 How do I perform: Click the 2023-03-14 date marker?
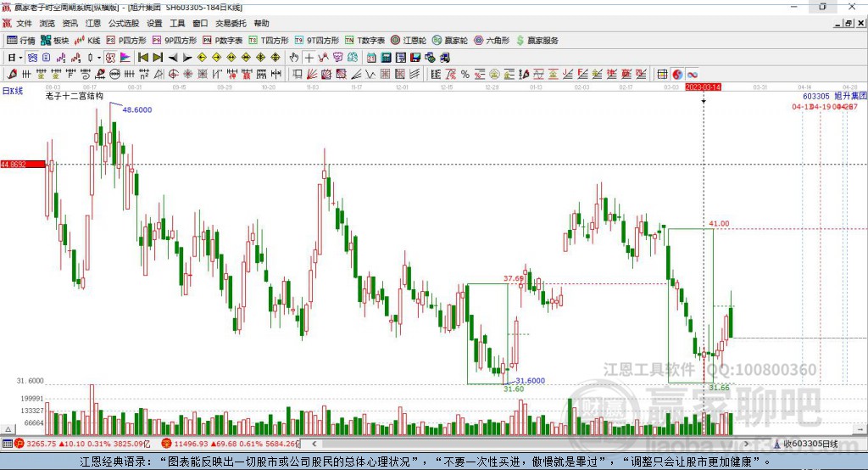click(x=703, y=87)
